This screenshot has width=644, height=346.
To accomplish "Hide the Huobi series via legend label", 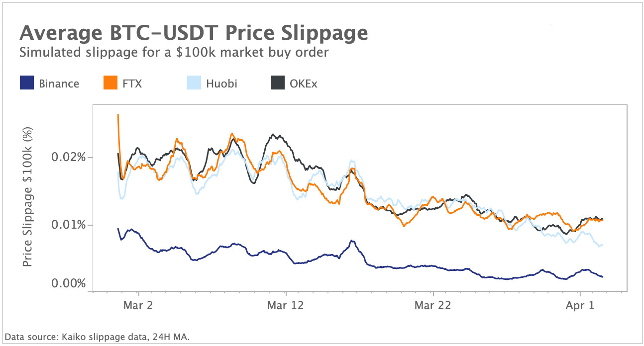I will [221, 84].
